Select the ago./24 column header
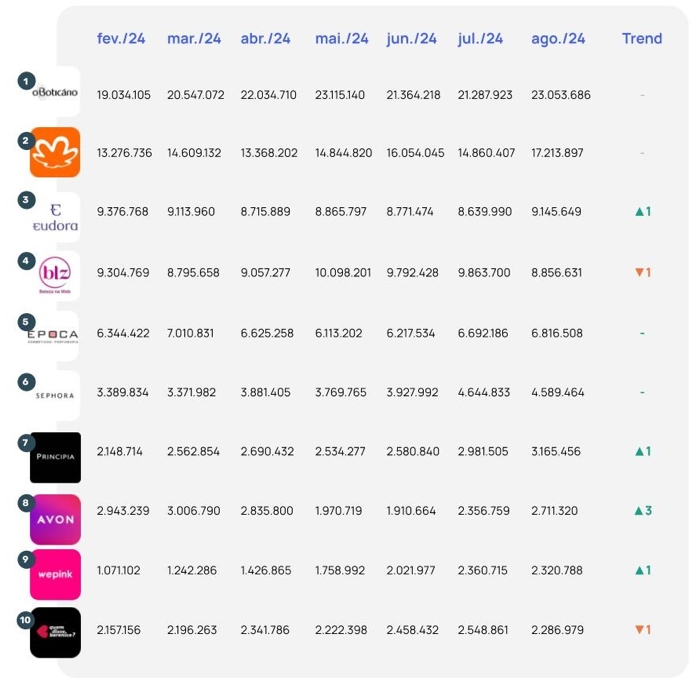Screen dimensions: 700x689 click(558, 39)
